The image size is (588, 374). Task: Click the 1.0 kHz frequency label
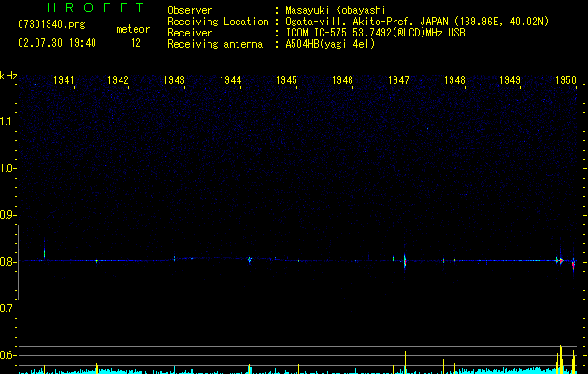pos(7,168)
